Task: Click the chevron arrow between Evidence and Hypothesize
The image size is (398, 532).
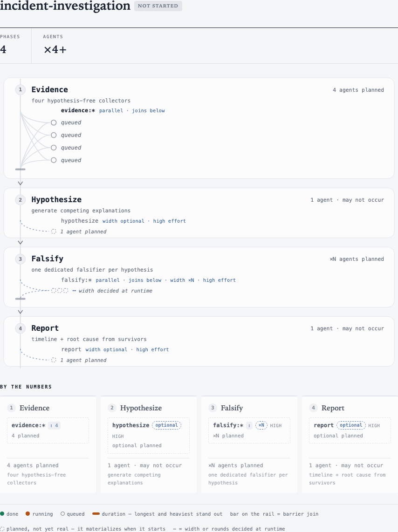Action: [21, 183]
